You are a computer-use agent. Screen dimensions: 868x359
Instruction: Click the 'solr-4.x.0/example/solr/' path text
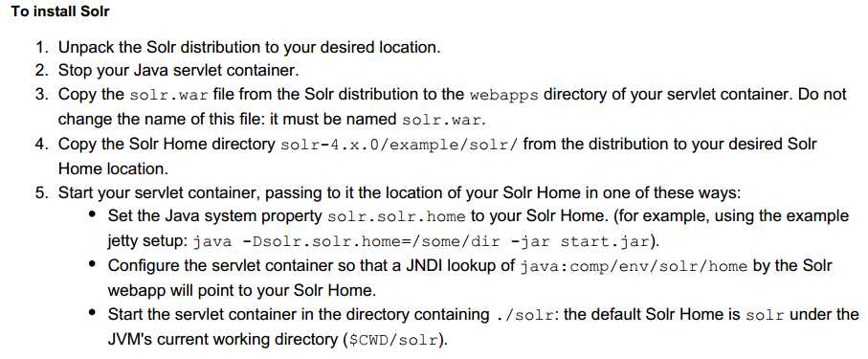pyautogui.click(x=399, y=146)
